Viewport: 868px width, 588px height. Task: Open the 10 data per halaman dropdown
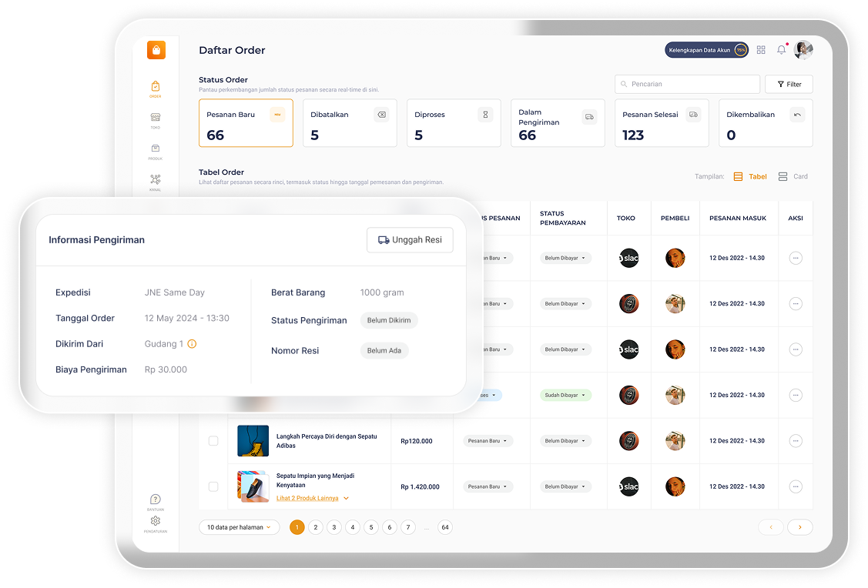click(240, 527)
